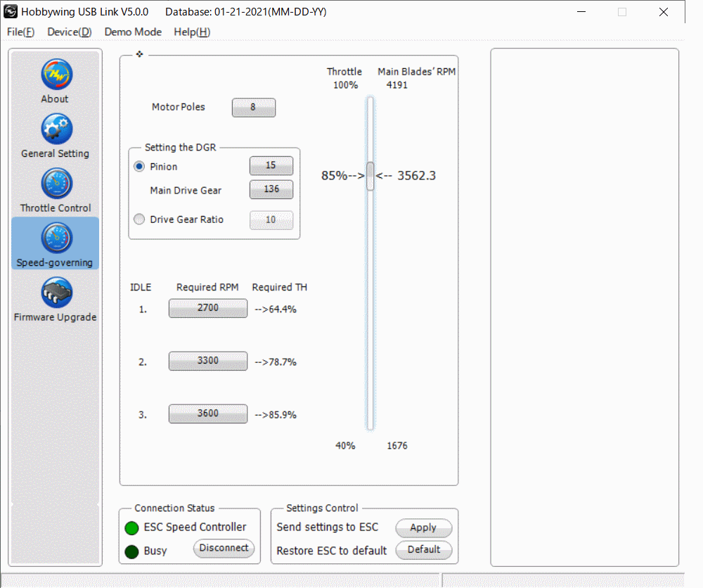This screenshot has height=588, width=703.
Task: Click the throttle slider handle at 85%
Action: point(370,177)
